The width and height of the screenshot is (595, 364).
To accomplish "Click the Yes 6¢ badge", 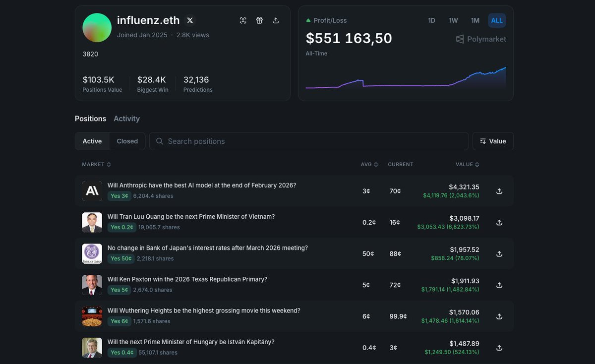I will coord(119,321).
